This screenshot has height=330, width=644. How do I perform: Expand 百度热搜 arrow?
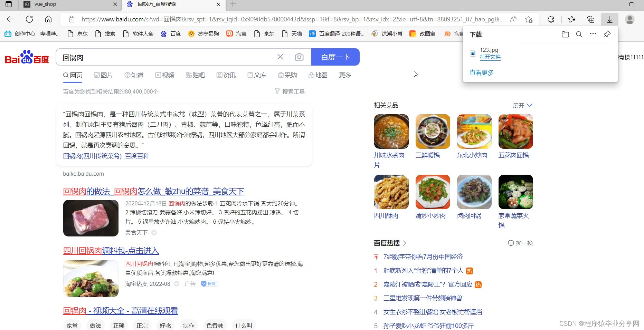[405, 243]
